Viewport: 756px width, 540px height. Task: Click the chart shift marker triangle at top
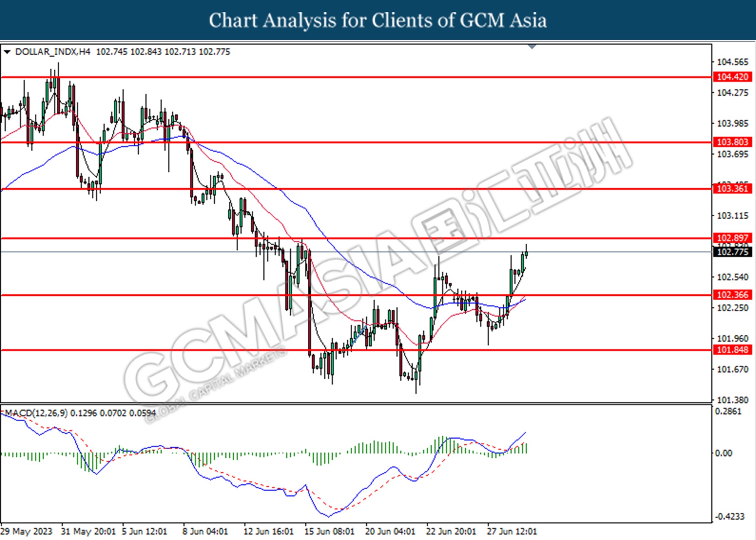532,47
